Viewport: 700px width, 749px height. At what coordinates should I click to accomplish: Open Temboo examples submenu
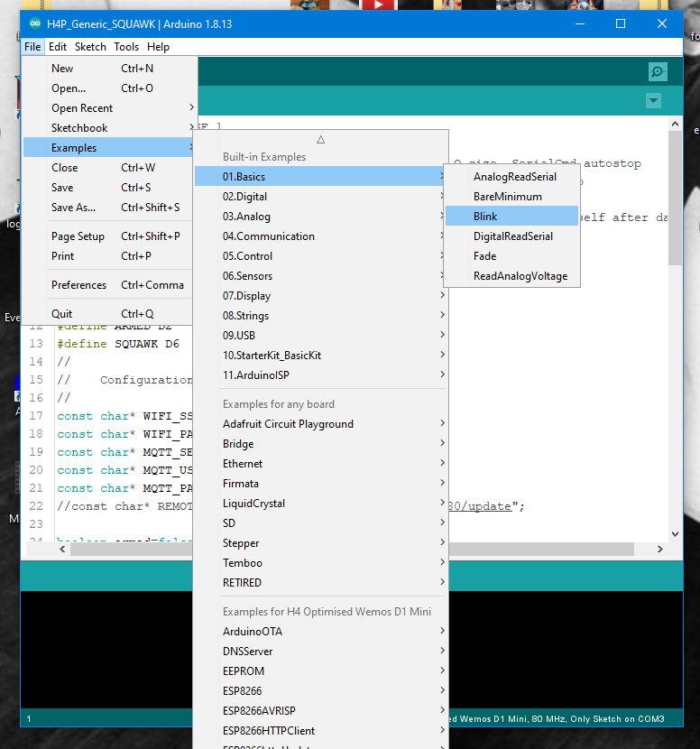(321, 563)
